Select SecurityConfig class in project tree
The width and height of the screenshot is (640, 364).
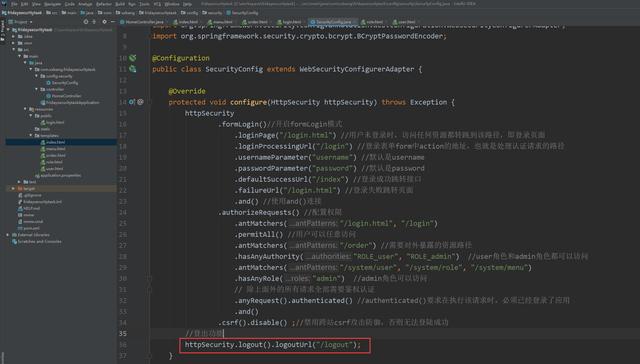click(62, 83)
